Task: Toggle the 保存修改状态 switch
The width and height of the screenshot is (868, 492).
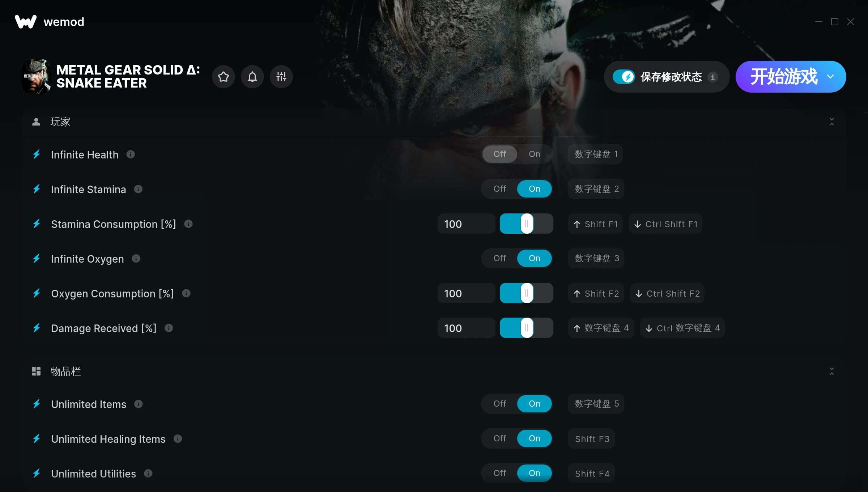Action: click(x=624, y=77)
